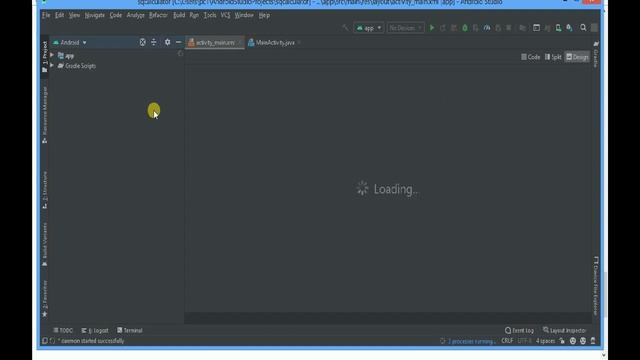Switch editor to Design view
This screenshot has width=640, height=360.
pyautogui.click(x=577, y=57)
